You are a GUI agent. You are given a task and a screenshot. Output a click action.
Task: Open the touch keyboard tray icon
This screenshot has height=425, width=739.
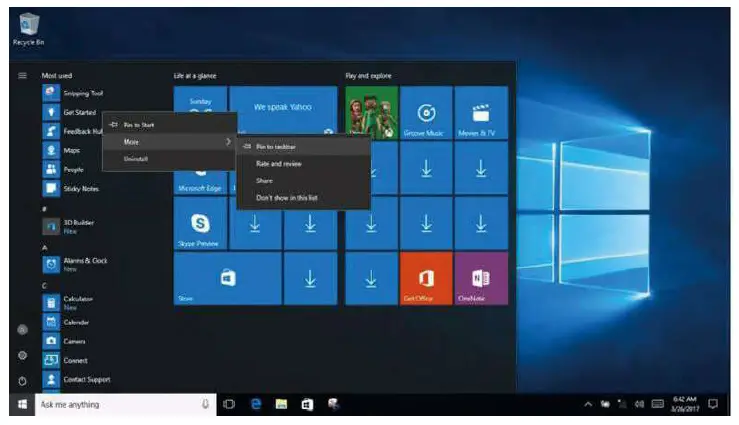[657, 404]
